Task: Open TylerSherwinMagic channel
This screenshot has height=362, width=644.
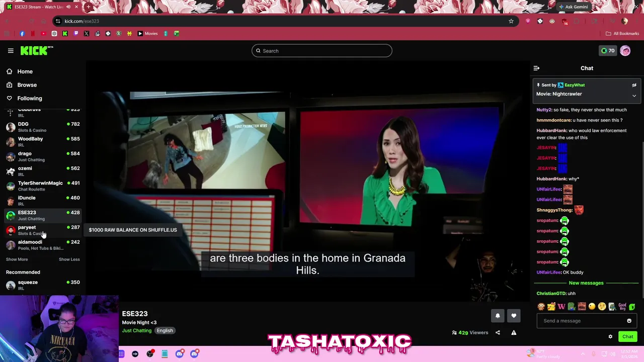Action: click(43, 186)
